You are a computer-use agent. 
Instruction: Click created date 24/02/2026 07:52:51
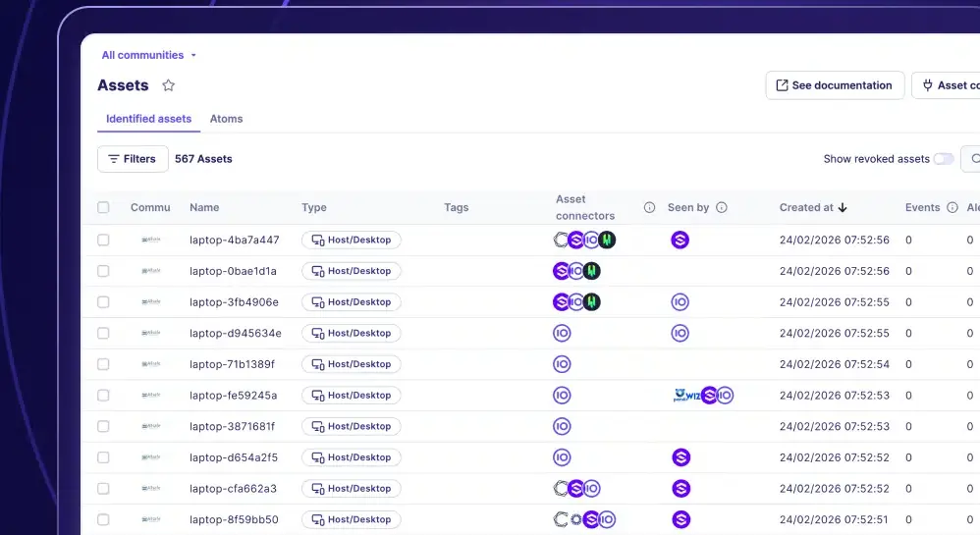point(835,519)
